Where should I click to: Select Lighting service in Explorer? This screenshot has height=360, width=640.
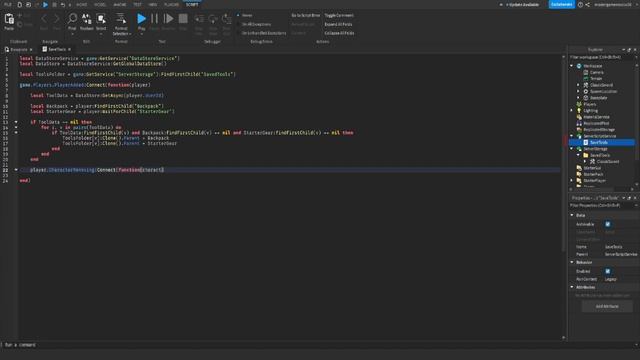590,111
